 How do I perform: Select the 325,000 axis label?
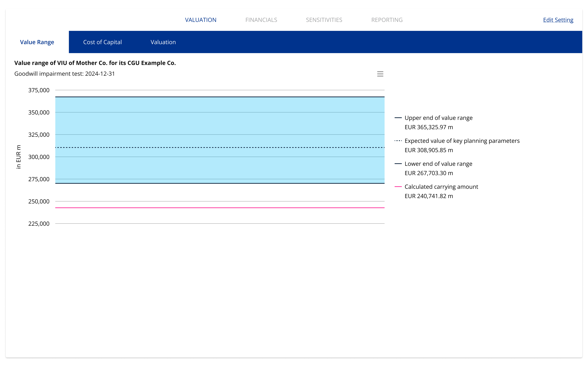[x=39, y=135]
